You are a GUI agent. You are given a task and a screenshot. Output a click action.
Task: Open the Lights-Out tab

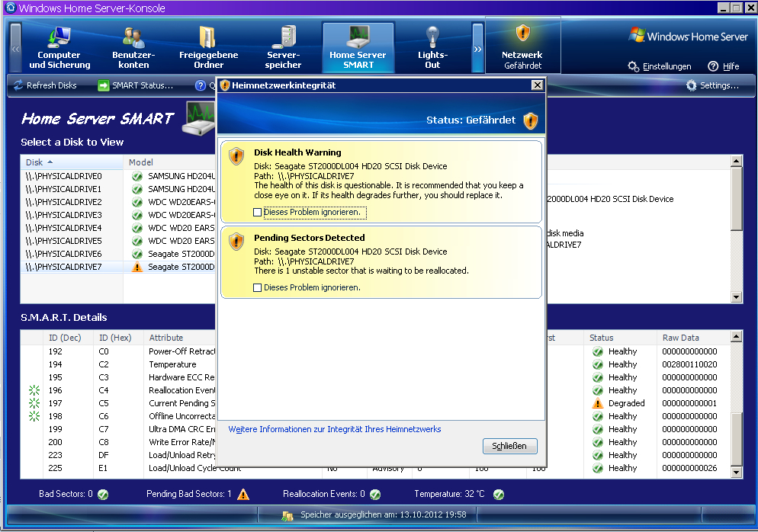(x=432, y=47)
